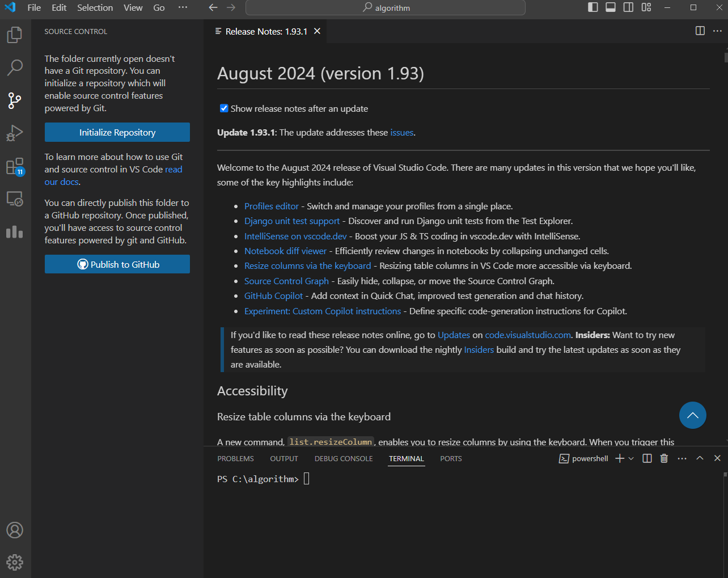728x578 pixels.
Task: Uncheck Show release notes after an update
Action: click(x=224, y=108)
